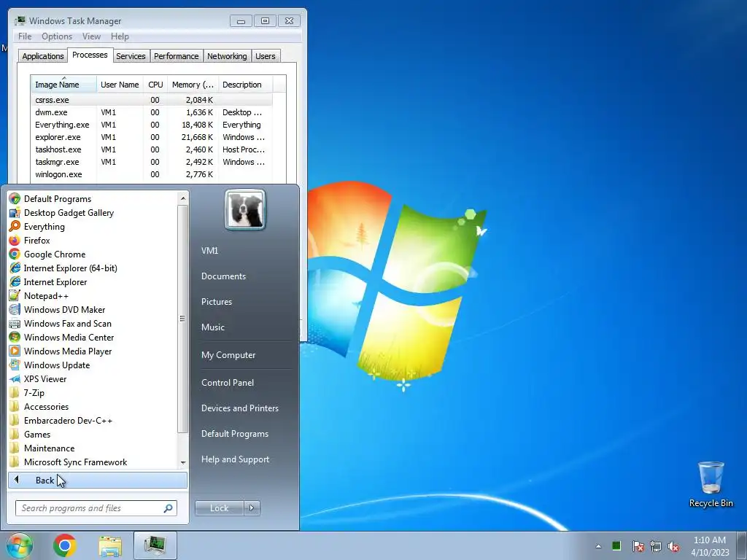
Task: Open My Computer from Start menu
Action: 228,355
